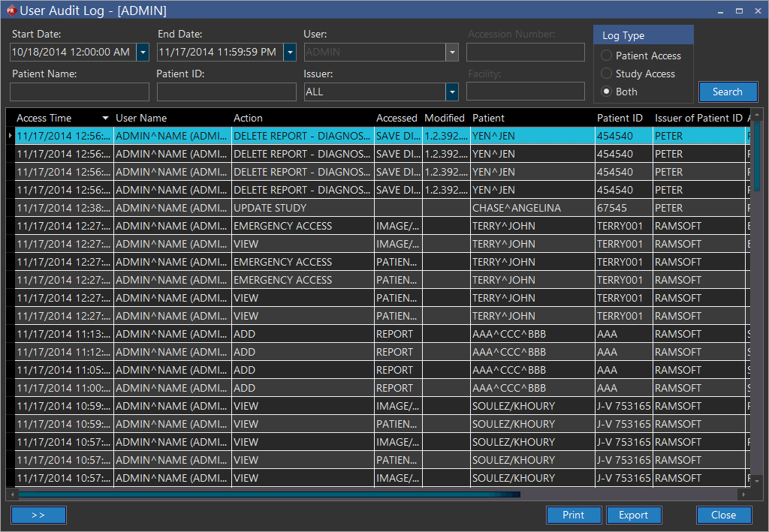Click the application icon in title bar
This screenshot has width=769, height=532.
point(10,11)
